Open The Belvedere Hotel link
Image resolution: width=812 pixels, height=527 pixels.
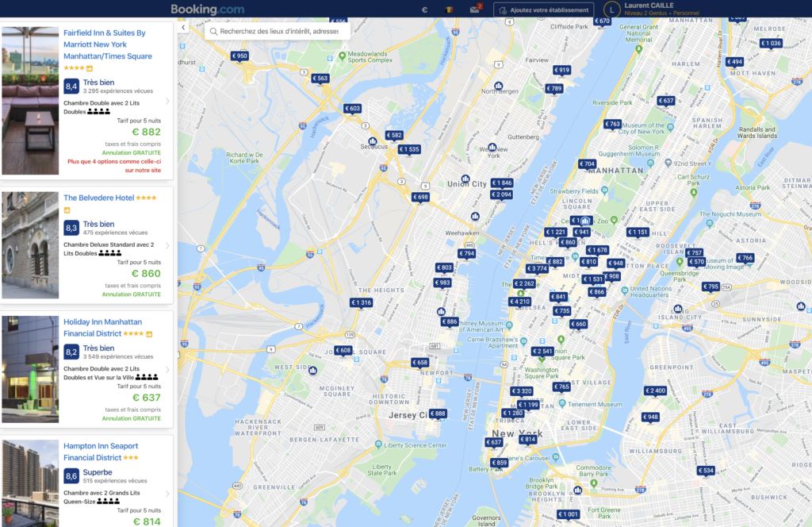[98, 198]
